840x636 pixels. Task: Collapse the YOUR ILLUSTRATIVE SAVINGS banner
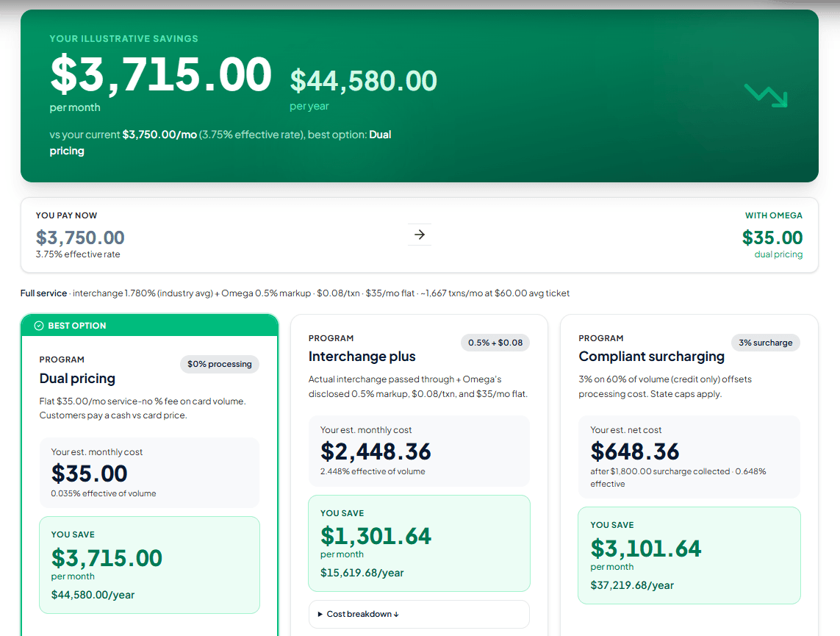(124, 38)
